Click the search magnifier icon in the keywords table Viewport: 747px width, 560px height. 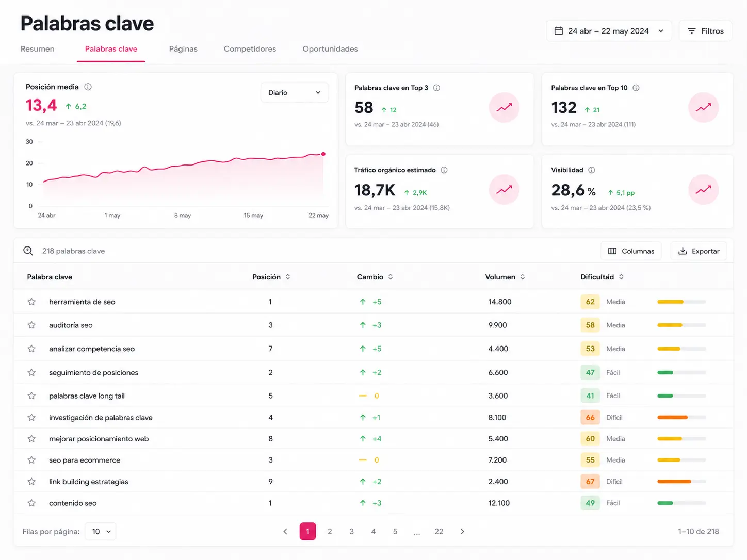[28, 251]
